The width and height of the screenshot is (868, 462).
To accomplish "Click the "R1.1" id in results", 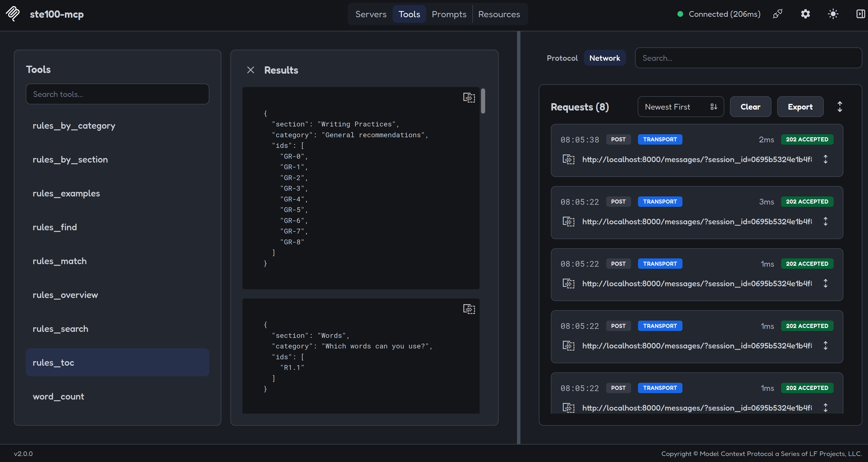I will point(292,367).
